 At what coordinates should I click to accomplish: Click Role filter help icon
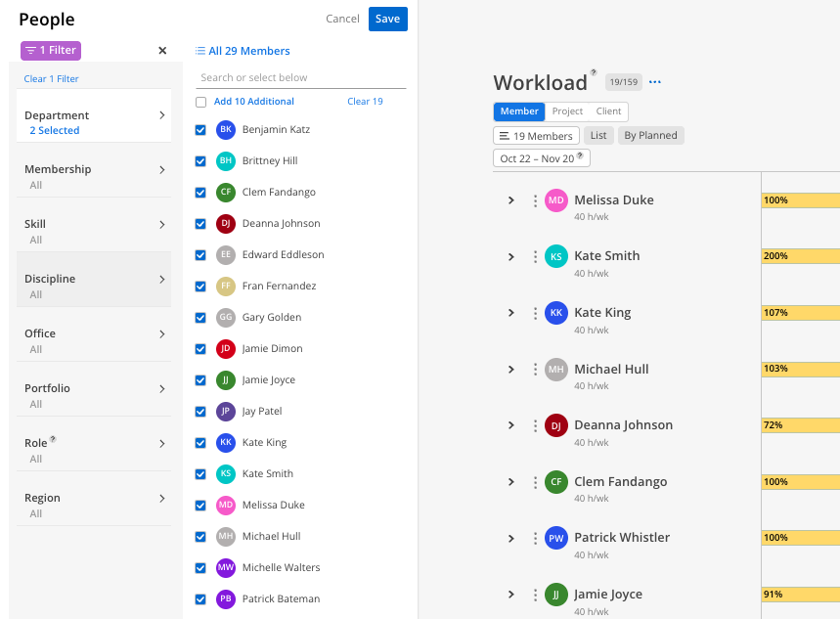53,439
